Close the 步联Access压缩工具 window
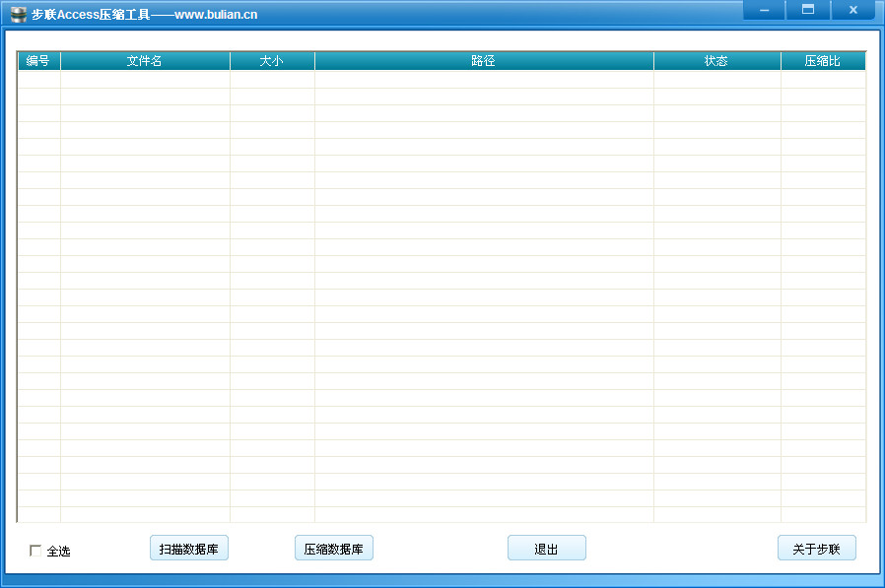 pyautogui.click(x=852, y=9)
